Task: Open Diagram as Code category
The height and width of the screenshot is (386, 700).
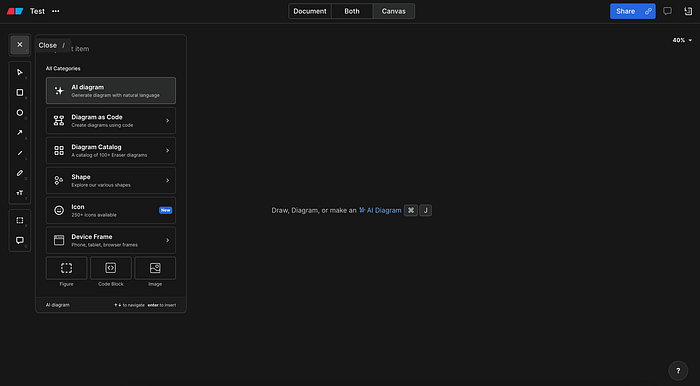Action: 111,120
